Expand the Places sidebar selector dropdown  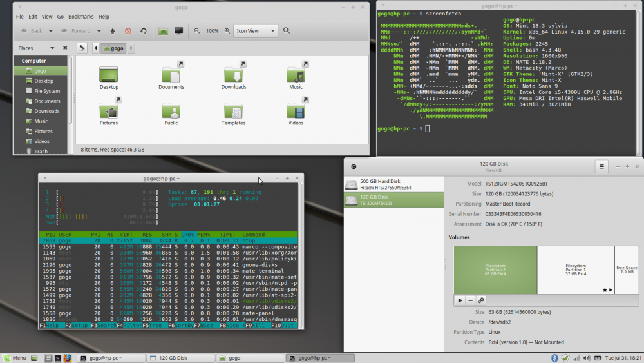pos(52,48)
